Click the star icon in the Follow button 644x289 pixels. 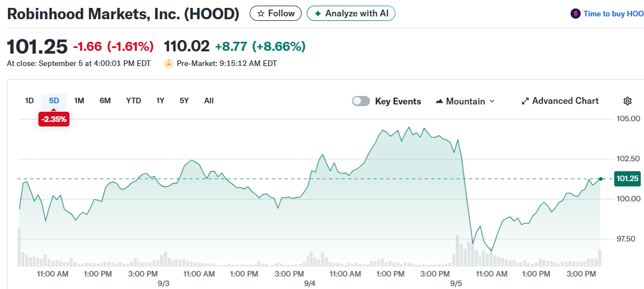[261, 14]
